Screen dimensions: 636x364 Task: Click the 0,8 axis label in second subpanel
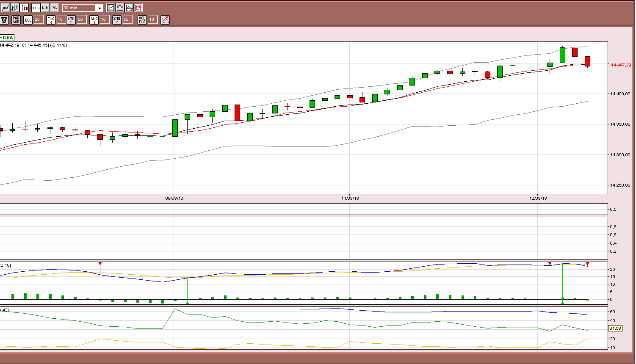pyautogui.click(x=613, y=226)
